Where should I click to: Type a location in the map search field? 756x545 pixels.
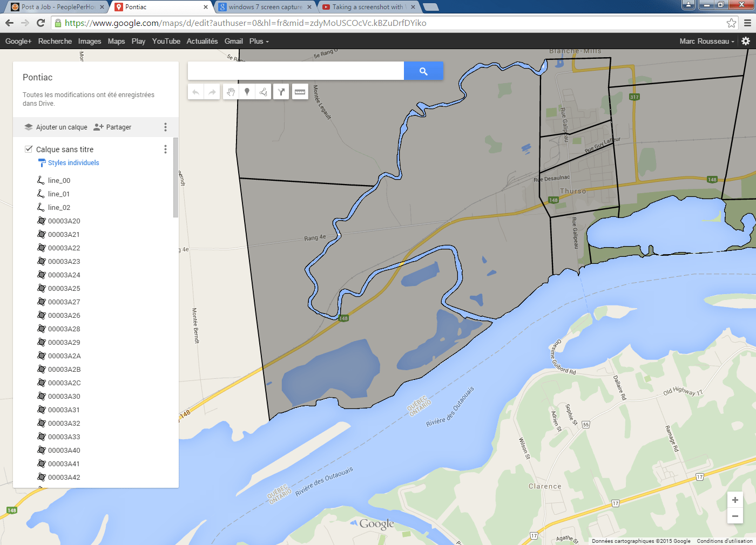coord(294,71)
